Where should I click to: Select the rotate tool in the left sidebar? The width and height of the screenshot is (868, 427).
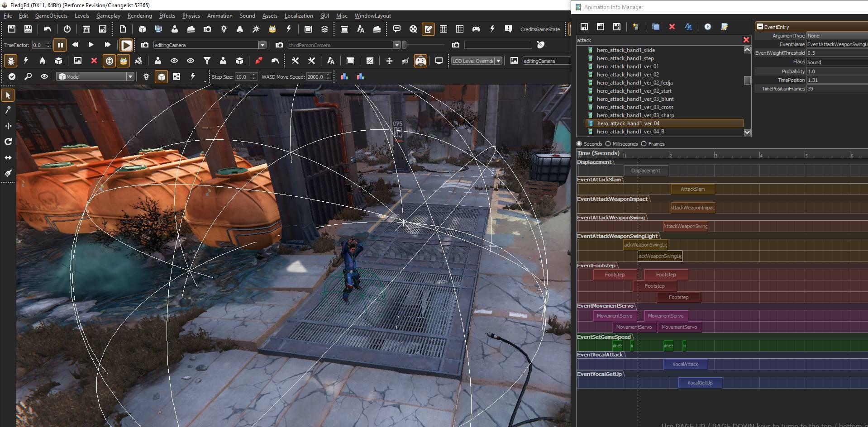pyautogui.click(x=8, y=142)
